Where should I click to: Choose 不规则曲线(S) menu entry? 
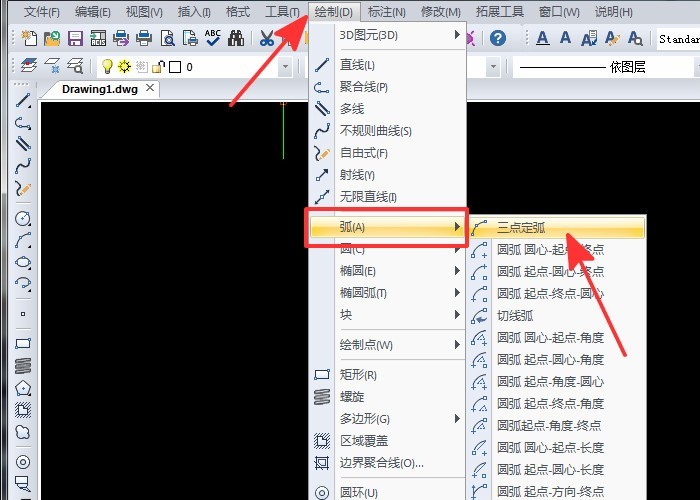pyautogui.click(x=388, y=131)
